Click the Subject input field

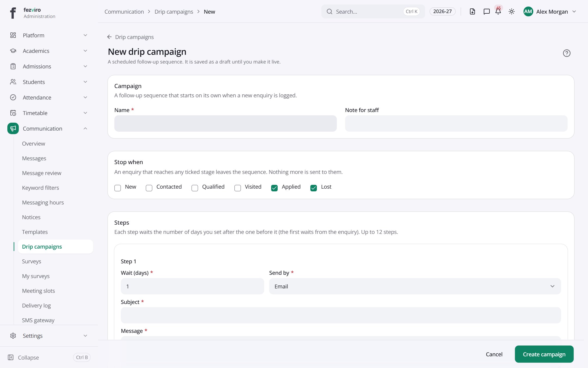coord(341,315)
